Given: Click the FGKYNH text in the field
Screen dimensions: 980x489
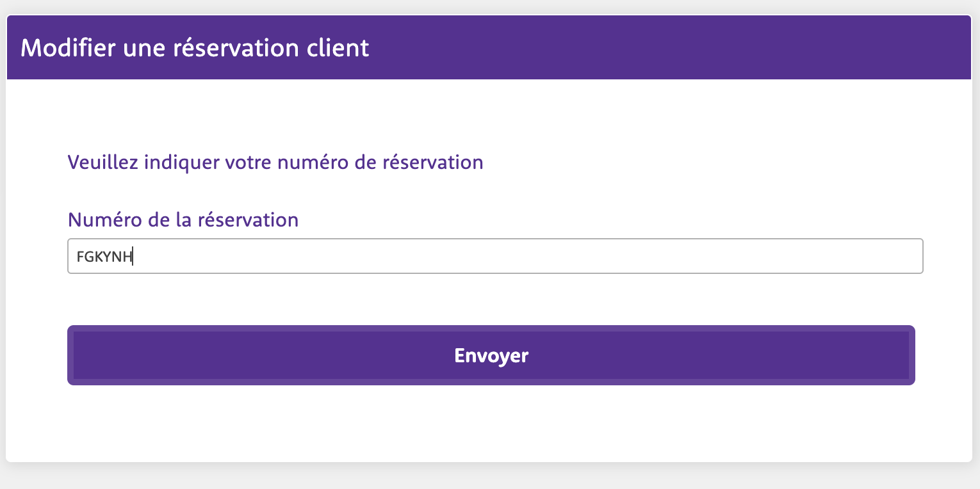Looking at the screenshot, I should pyautogui.click(x=104, y=257).
